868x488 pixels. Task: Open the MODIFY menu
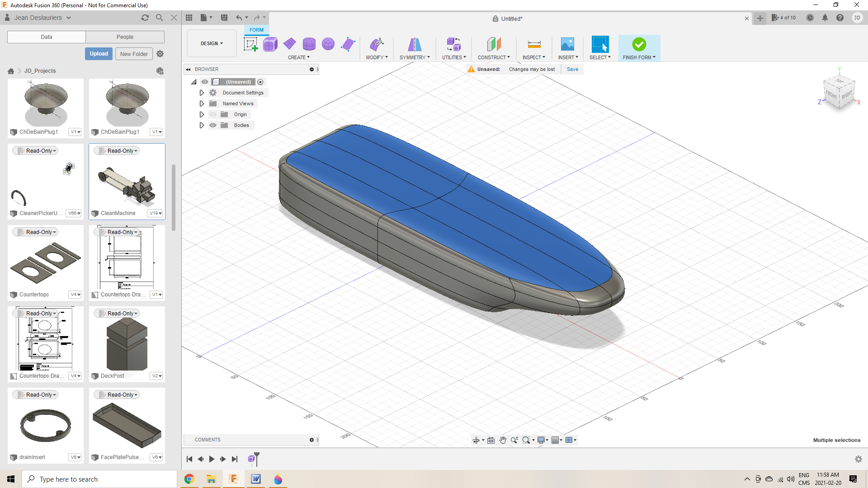tap(377, 57)
